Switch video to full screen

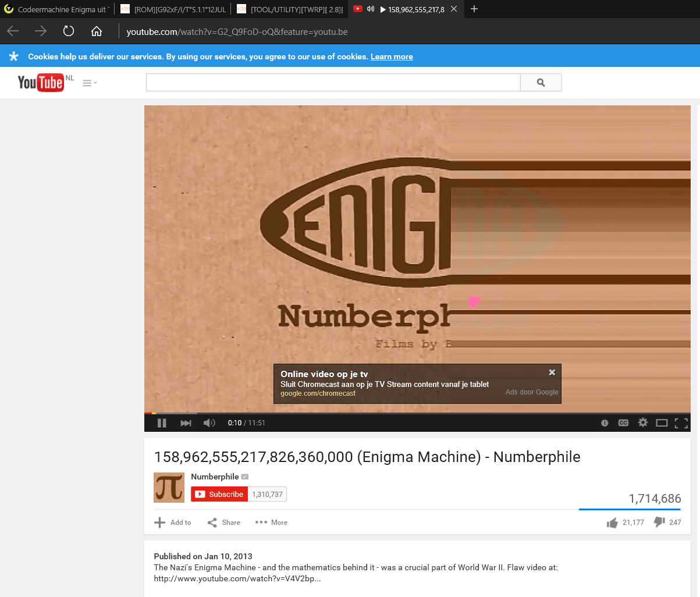tap(681, 423)
